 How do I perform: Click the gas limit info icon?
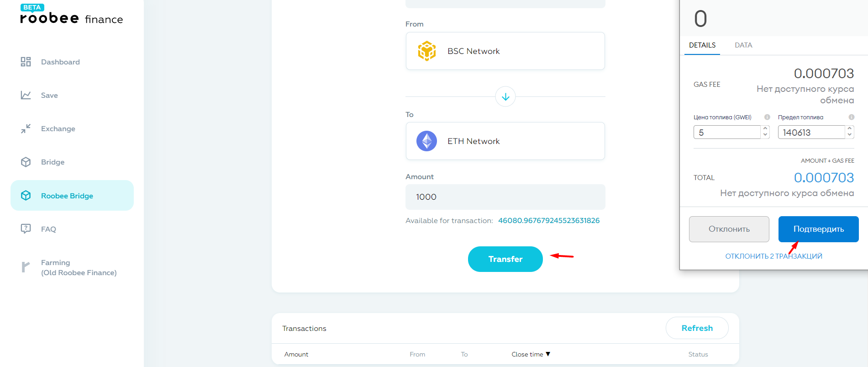click(851, 117)
